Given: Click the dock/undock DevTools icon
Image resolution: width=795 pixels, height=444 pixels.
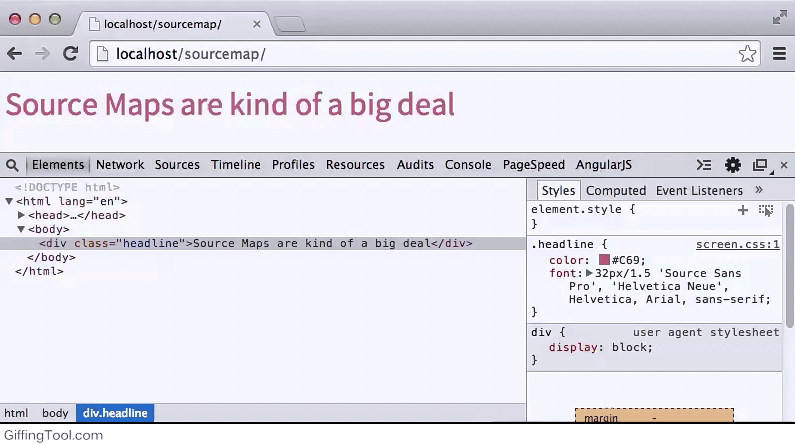Looking at the screenshot, I should (x=760, y=165).
